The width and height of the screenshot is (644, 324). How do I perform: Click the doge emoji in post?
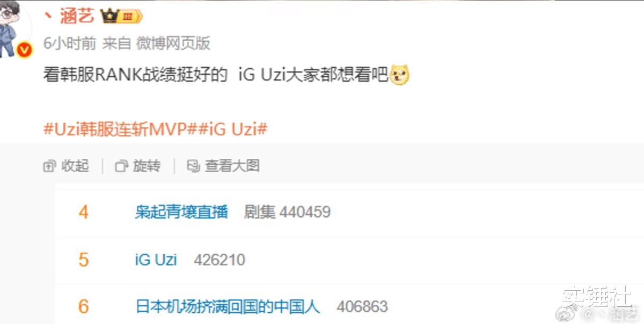[x=400, y=75]
